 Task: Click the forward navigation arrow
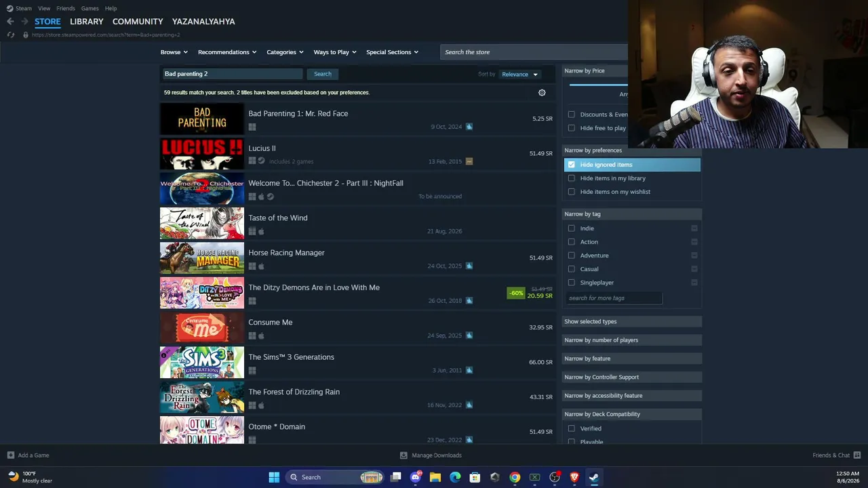coord(24,22)
